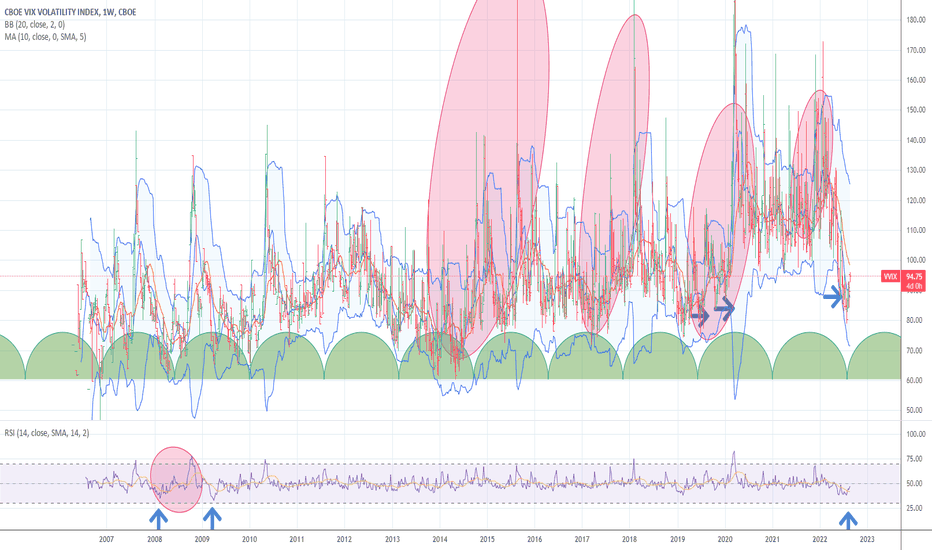The width and height of the screenshot is (932, 550).
Task: Click the 2019 label on time axis
Action: (678, 539)
